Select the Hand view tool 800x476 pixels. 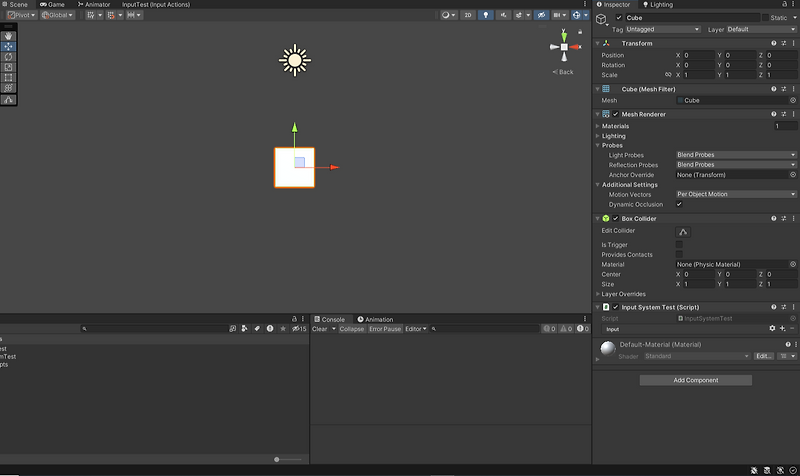pyautogui.click(x=9, y=36)
